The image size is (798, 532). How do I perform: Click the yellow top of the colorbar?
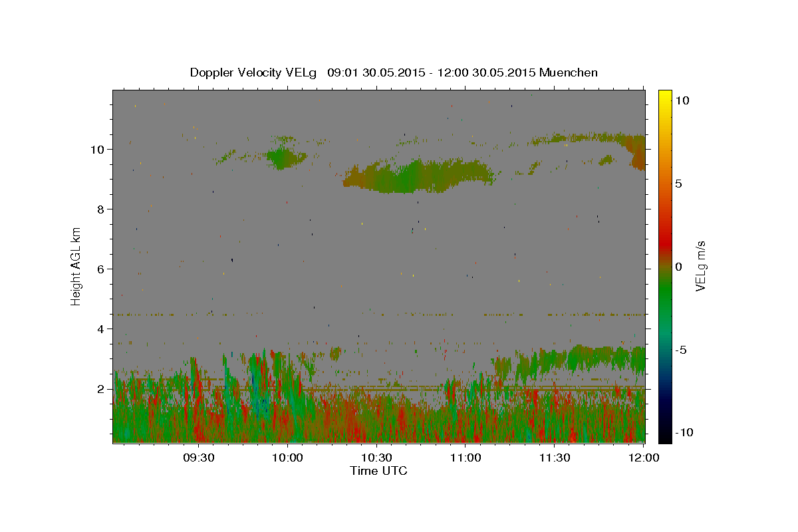pyautogui.click(x=665, y=96)
